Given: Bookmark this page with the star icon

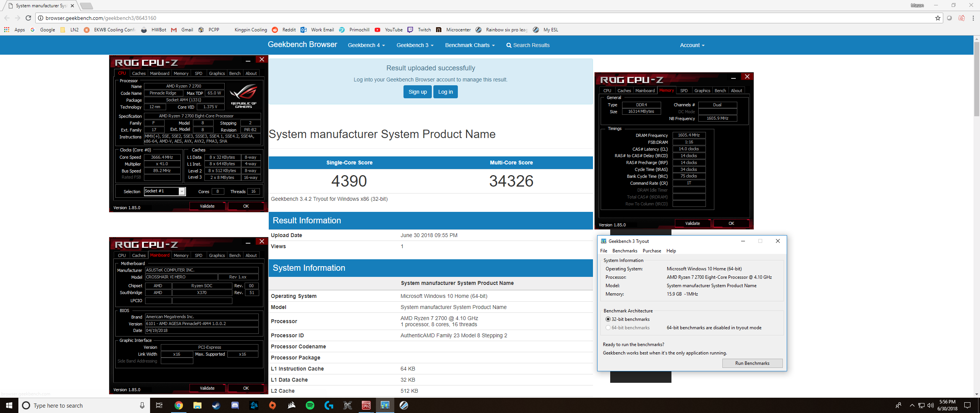Looking at the screenshot, I should [938, 18].
